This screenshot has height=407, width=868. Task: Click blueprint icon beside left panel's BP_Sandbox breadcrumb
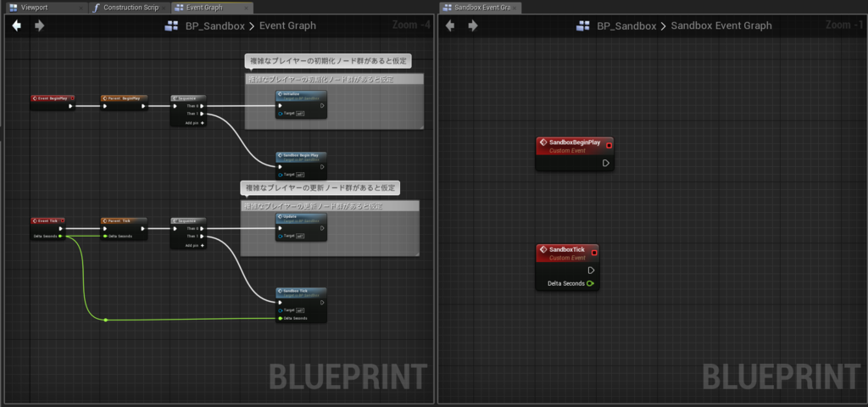click(x=171, y=26)
